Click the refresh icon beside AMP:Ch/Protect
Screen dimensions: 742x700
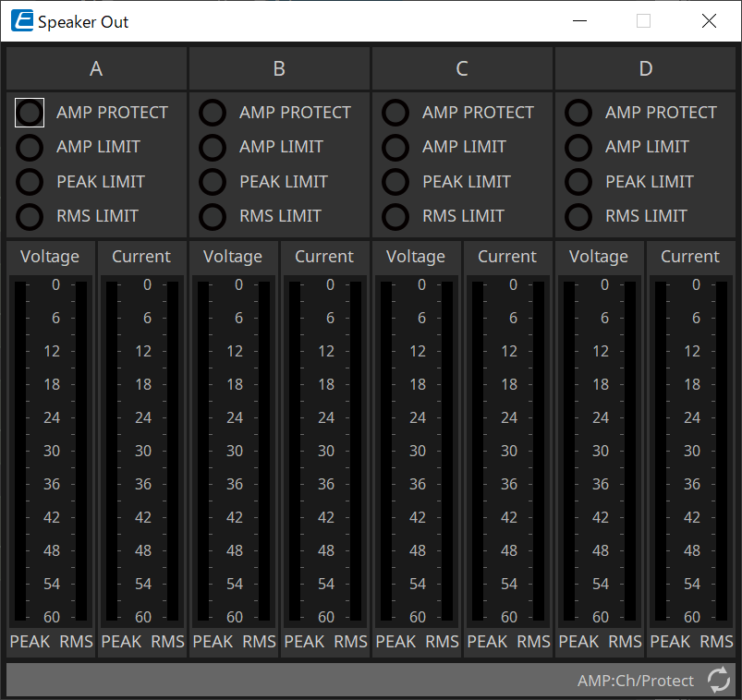(718, 681)
